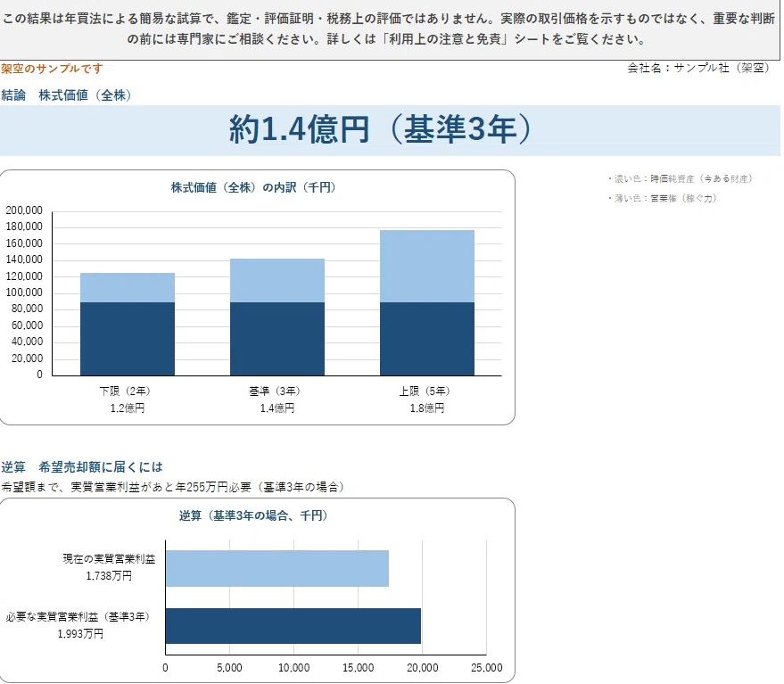784x684 pixels.
Task: Click the value label 1.2億円
Action: pos(128,408)
